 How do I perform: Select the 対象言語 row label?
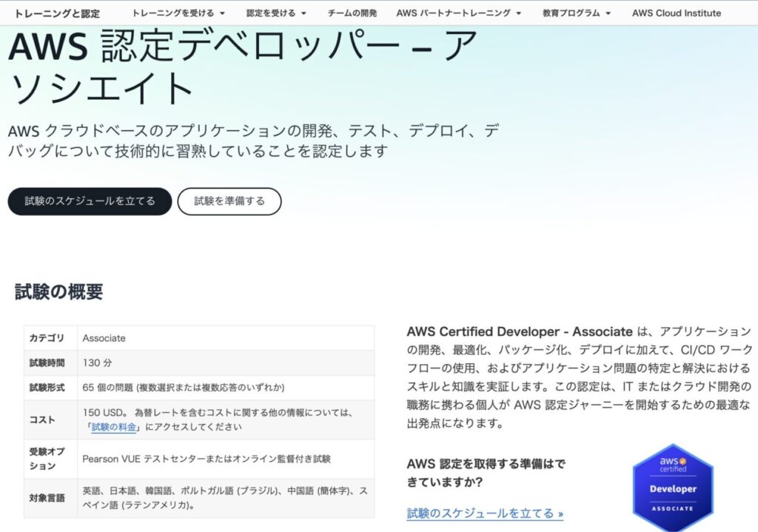47,498
